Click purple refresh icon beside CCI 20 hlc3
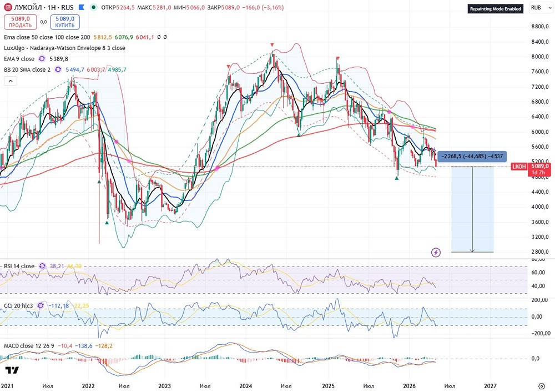555x392 pixels. [41, 305]
